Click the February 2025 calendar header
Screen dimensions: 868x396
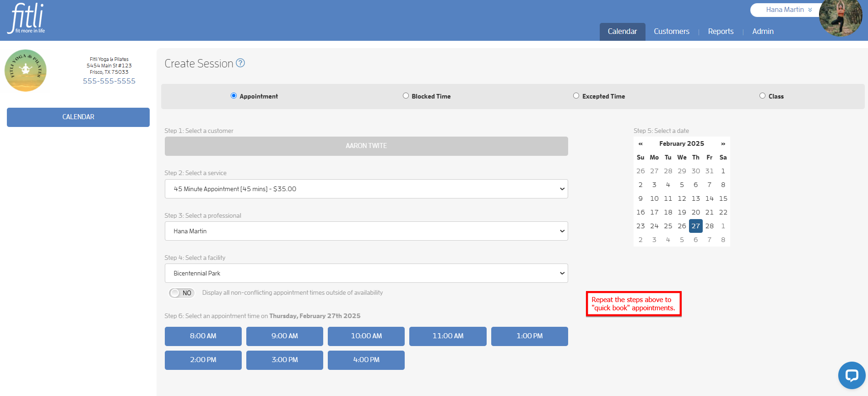coord(682,143)
